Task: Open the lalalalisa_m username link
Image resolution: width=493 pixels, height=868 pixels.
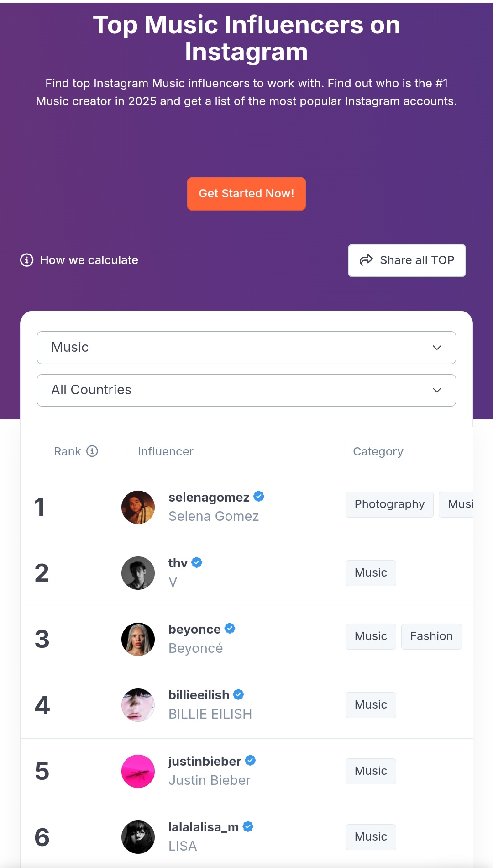Action: coord(204,827)
